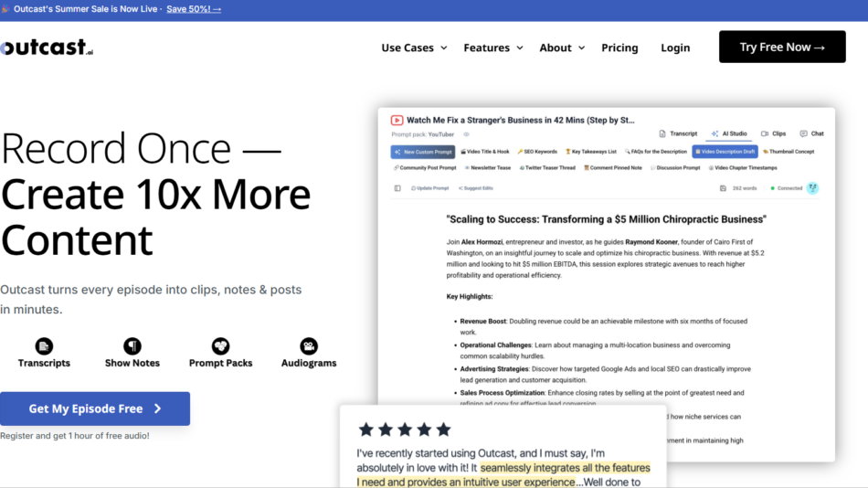
Task: Open the Features dropdown in the navigation
Action: 493,48
